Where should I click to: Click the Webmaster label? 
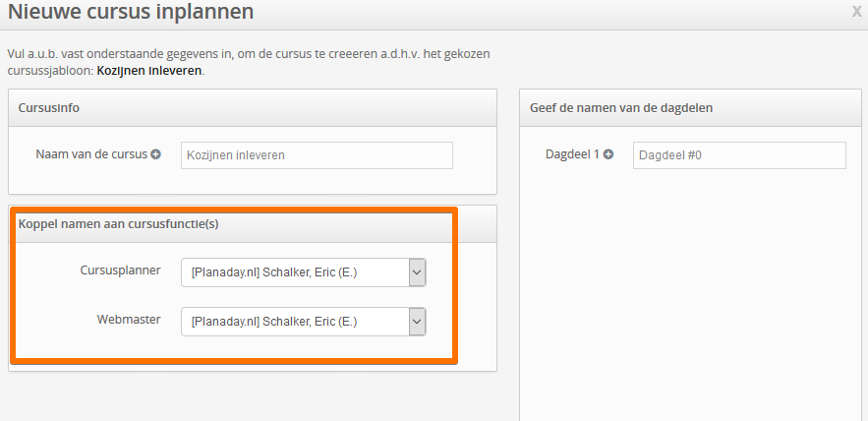click(x=129, y=320)
